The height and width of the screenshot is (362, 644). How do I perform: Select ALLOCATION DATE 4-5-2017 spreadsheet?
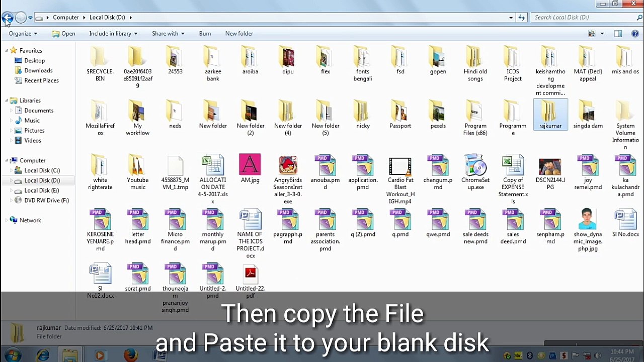[213, 179]
